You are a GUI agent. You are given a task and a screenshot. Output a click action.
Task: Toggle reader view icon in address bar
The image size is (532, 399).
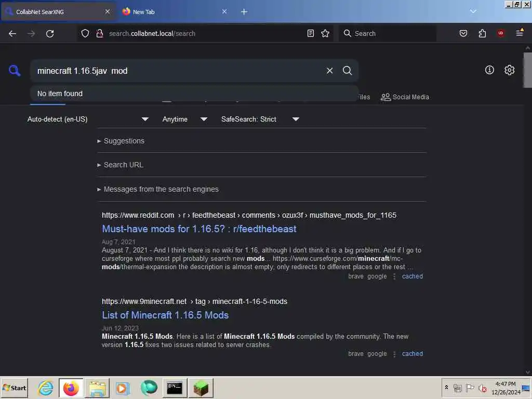click(310, 33)
